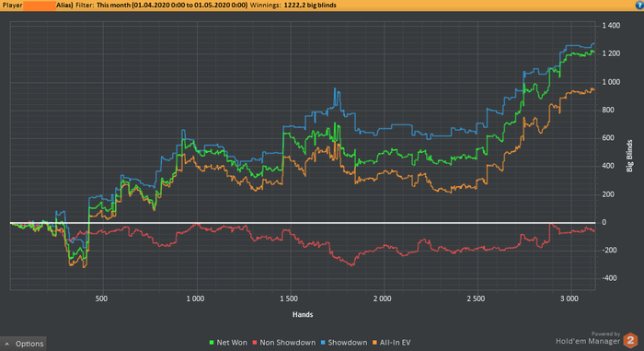This screenshot has height=351, width=644.
Task: Toggle the Net Won series in legend
Action: click(x=228, y=343)
